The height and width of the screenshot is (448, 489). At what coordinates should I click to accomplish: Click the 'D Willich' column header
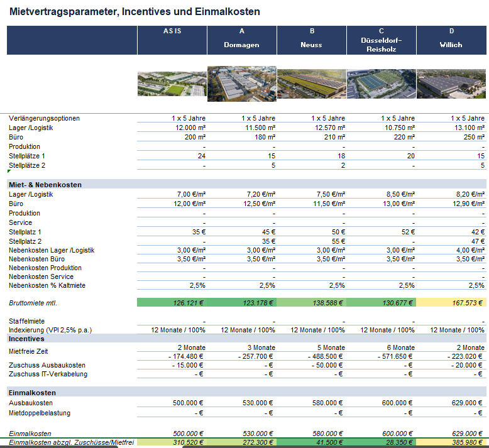tap(451, 40)
